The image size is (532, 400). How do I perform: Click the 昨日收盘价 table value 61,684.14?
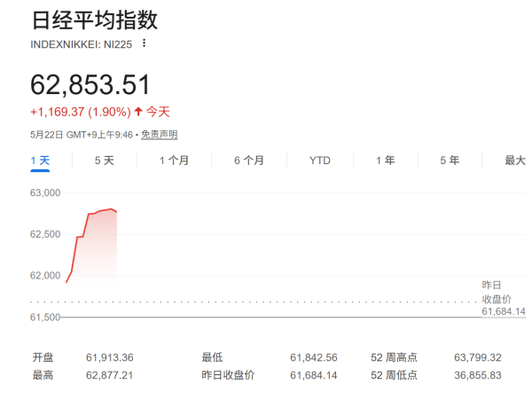pyautogui.click(x=314, y=375)
